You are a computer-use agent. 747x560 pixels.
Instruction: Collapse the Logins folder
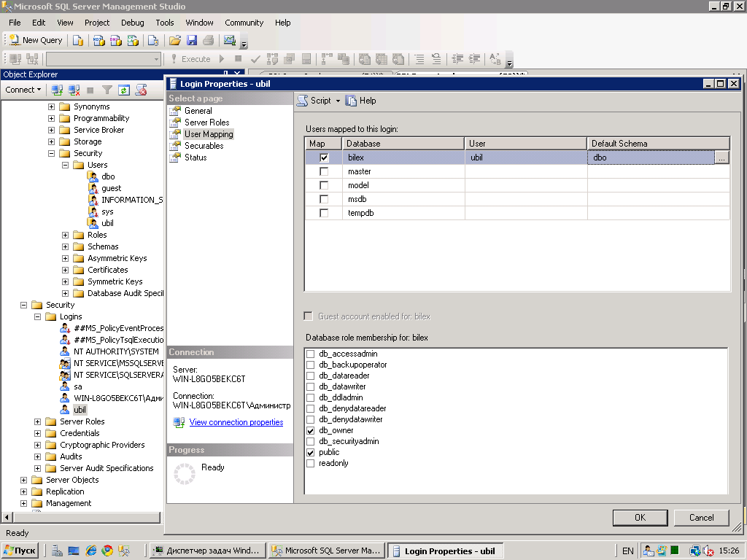[38, 316]
